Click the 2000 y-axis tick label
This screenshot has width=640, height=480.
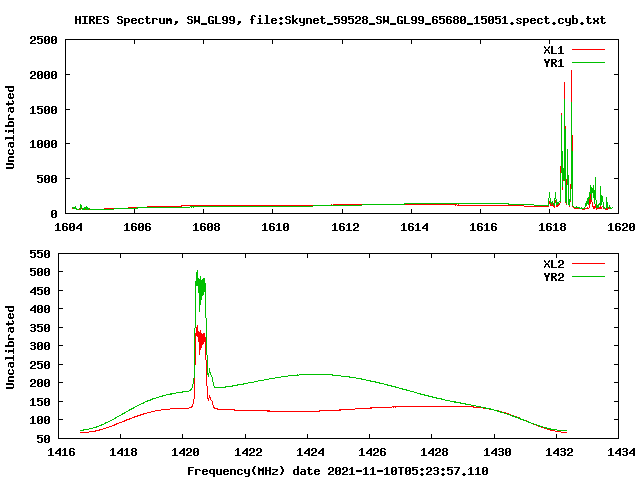[x=43, y=75]
